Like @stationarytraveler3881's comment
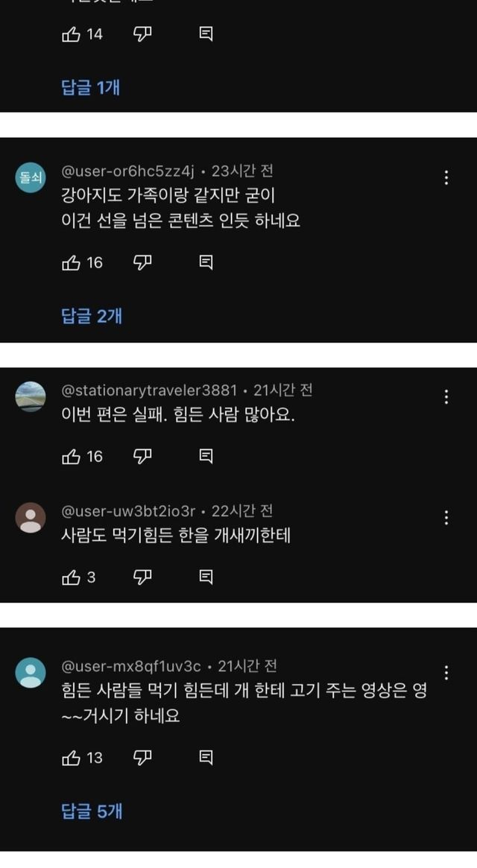 pyautogui.click(x=72, y=456)
